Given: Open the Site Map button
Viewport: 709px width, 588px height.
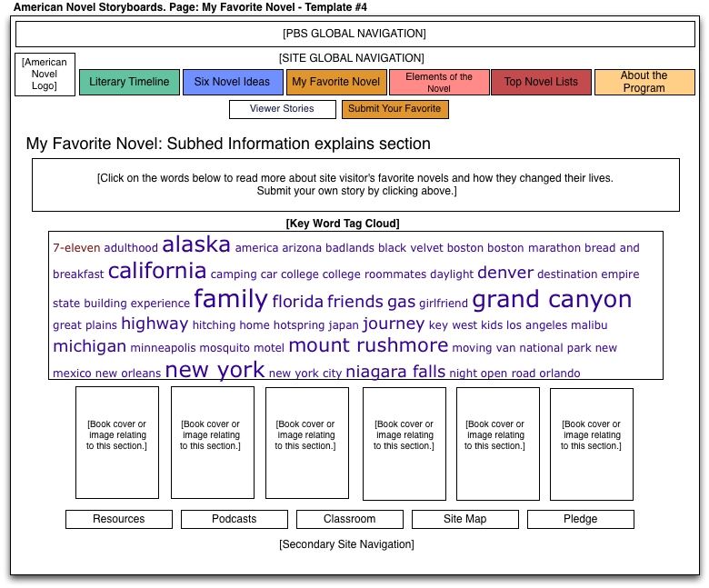Looking at the screenshot, I should [x=464, y=519].
